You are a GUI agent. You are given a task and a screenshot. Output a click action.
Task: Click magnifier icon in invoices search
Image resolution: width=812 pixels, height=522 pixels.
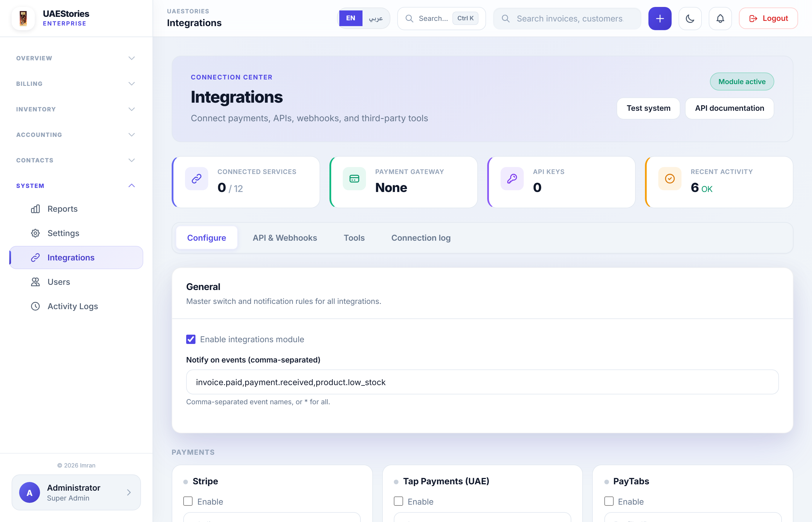click(x=506, y=18)
